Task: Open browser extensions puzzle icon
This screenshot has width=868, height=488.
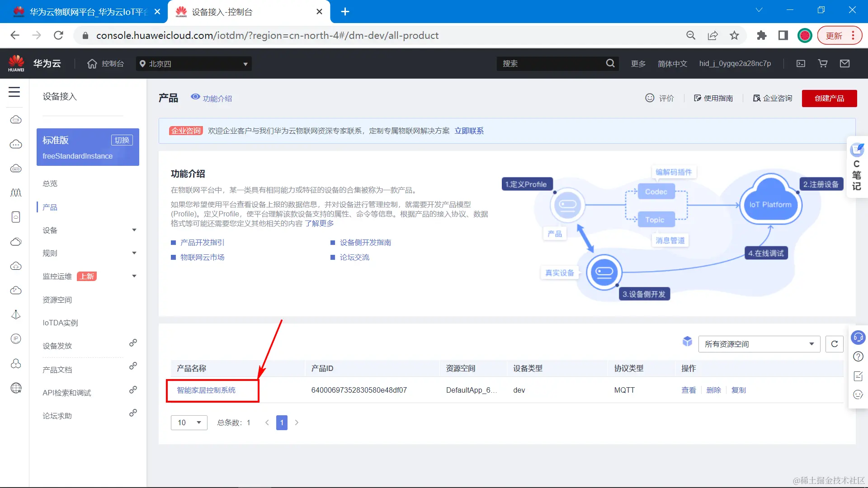Action: pyautogui.click(x=762, y=35)
